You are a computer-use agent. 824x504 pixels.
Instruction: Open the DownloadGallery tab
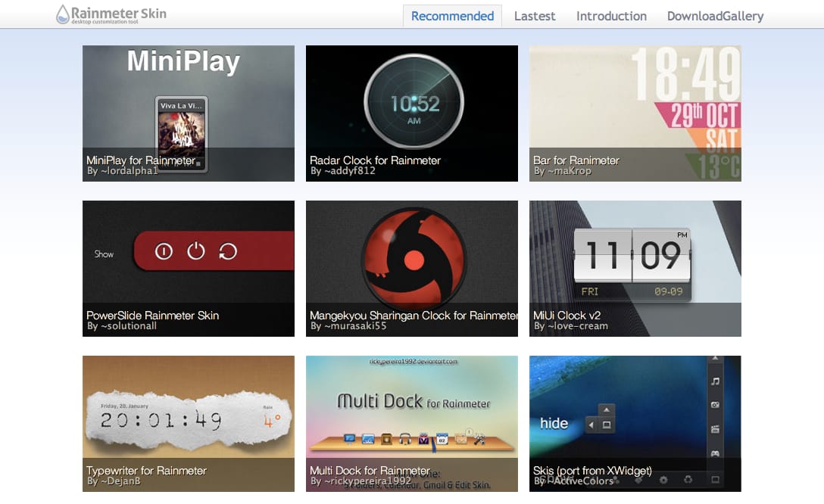tap(715, 17)
